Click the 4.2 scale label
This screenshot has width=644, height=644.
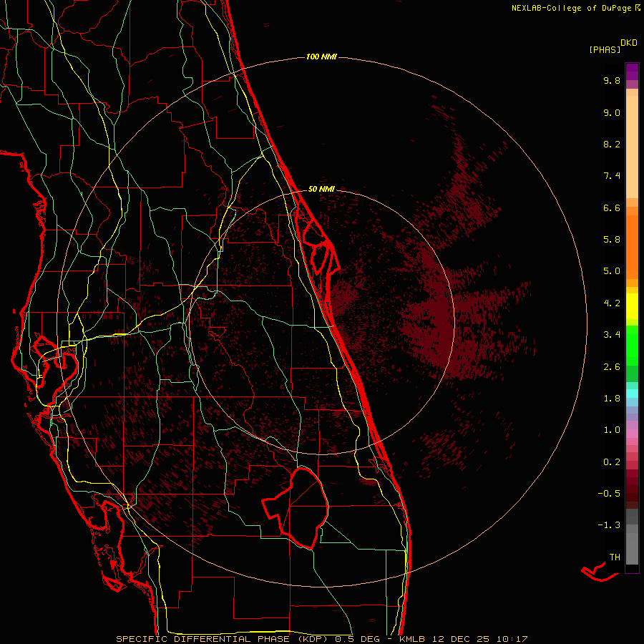pyautogui.click(x=612, y=303)
